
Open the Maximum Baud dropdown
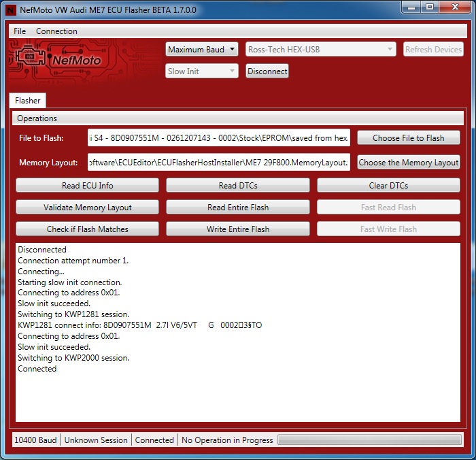tap(201, 50)
